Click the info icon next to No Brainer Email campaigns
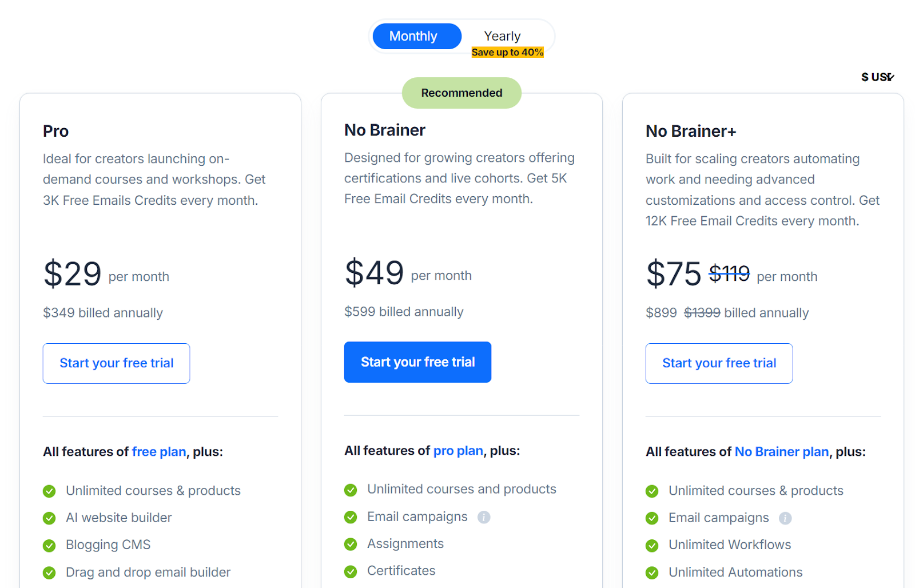The height and width of the screenshot is (588, 915). pos(483,517)
